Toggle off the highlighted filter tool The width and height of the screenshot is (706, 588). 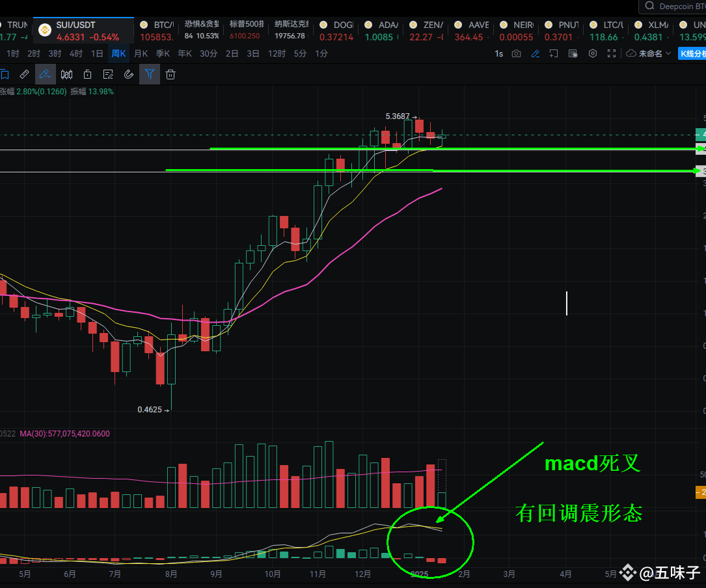(x=150, y=74)
